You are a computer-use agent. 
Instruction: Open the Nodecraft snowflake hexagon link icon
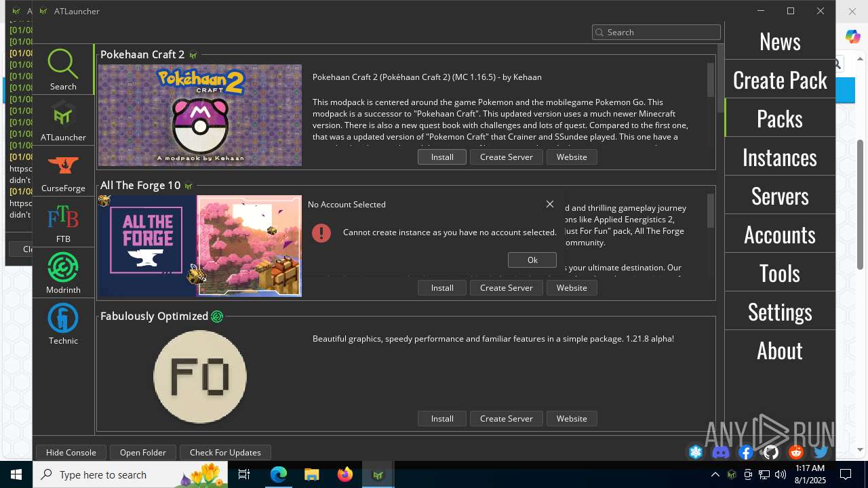click(696, 452)
